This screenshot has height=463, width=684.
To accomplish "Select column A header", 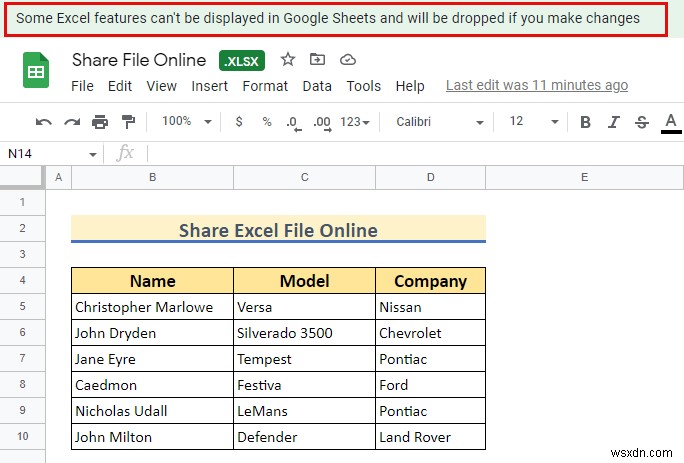I will coord(58,177).
